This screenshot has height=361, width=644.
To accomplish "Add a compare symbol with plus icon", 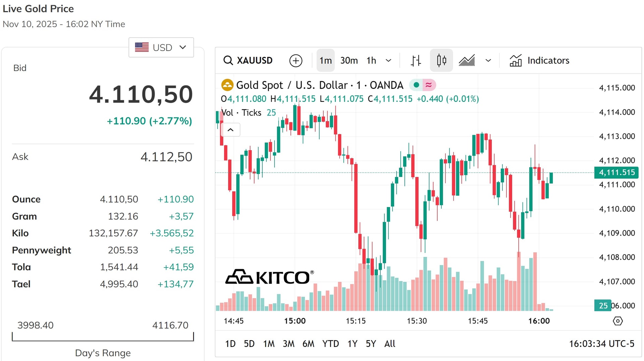I will pyautogui.click(x=296, y=61).
